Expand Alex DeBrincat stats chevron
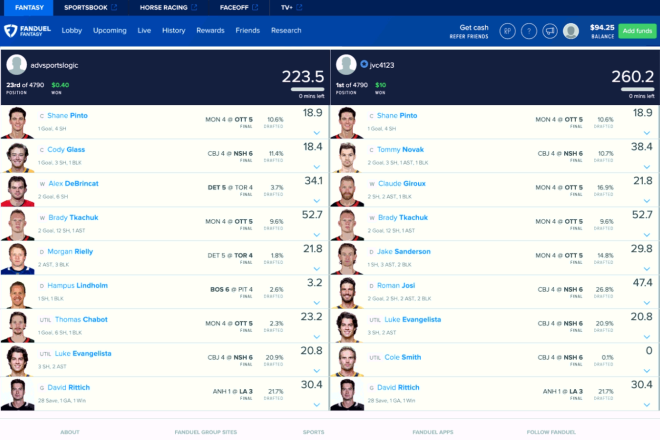The height and width of the screenshot is (440, 660). point(317,201)
